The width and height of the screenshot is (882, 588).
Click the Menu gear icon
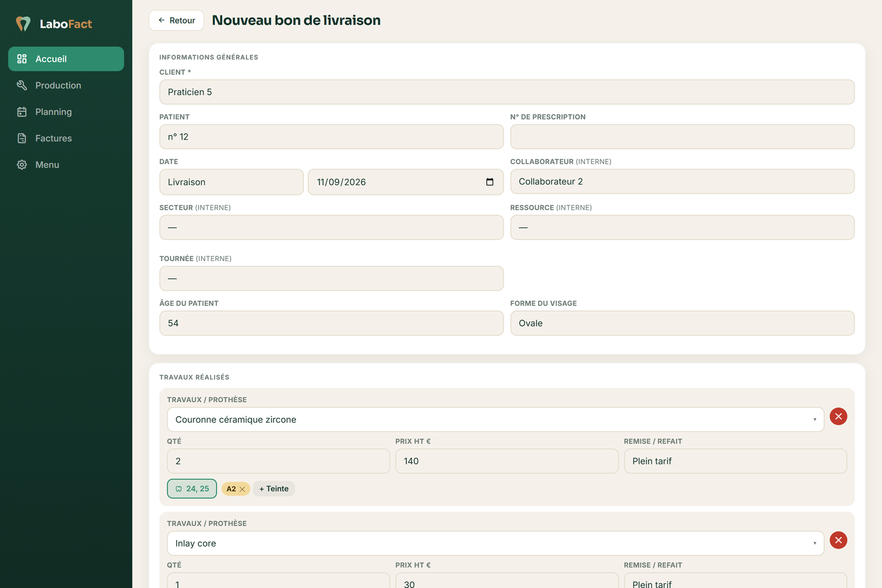[x=22, y=165]
